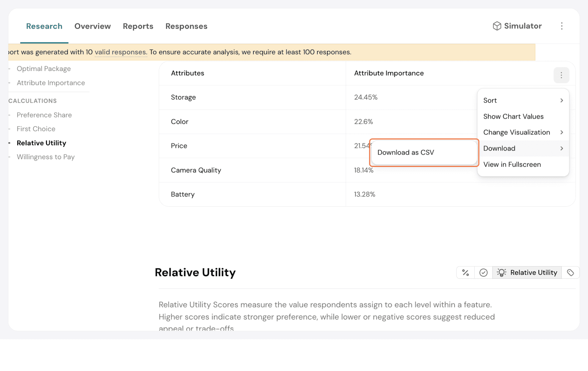Expand the Sort submenu

pos(523,100)
